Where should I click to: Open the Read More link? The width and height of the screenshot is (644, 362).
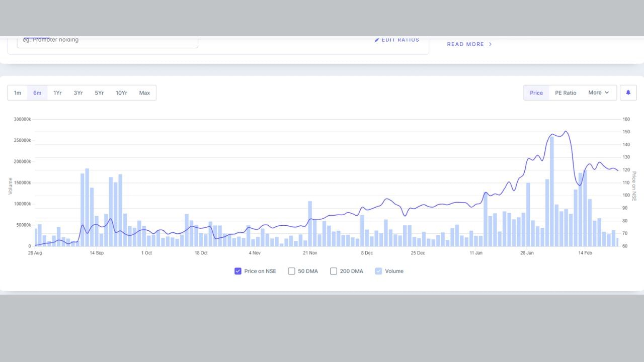click(x=469, y=44)
